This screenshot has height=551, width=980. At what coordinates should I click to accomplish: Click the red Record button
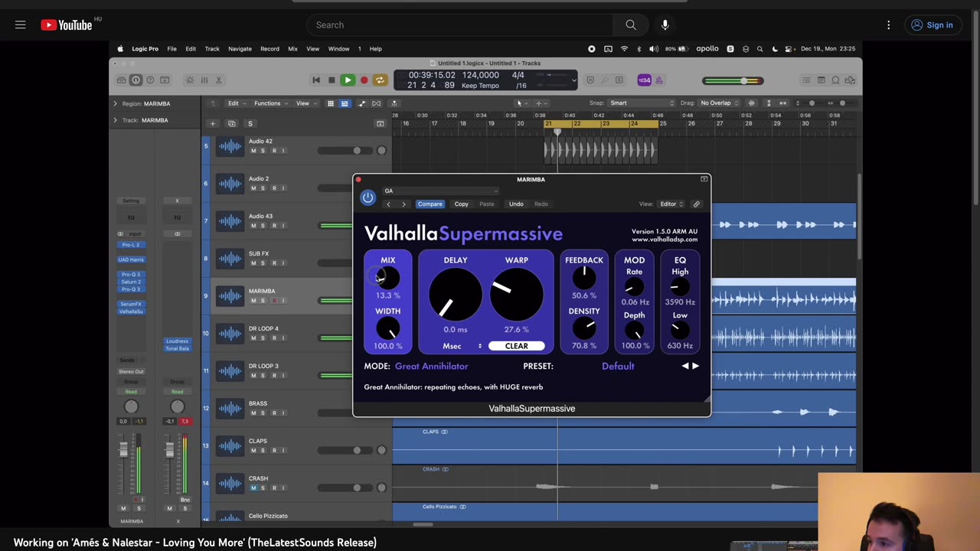tap(364, 80)
